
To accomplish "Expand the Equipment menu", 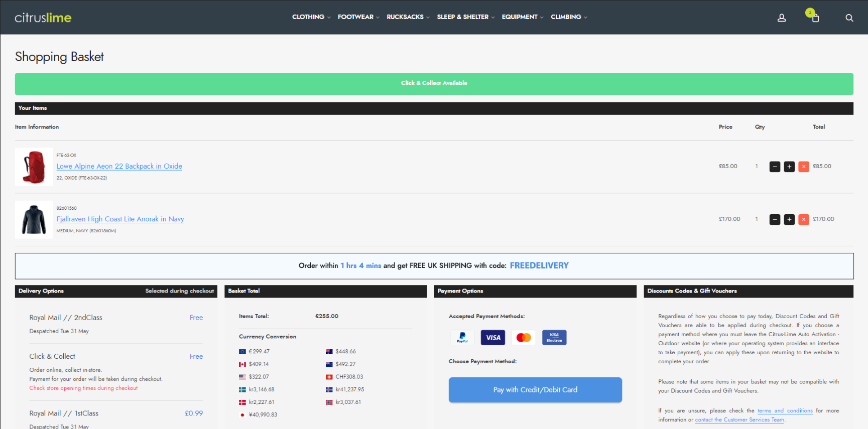I will coord(523,17).
